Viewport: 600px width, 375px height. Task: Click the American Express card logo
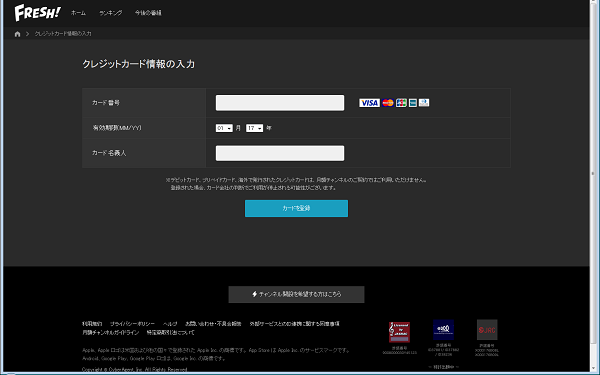click(x=412, y=103)
